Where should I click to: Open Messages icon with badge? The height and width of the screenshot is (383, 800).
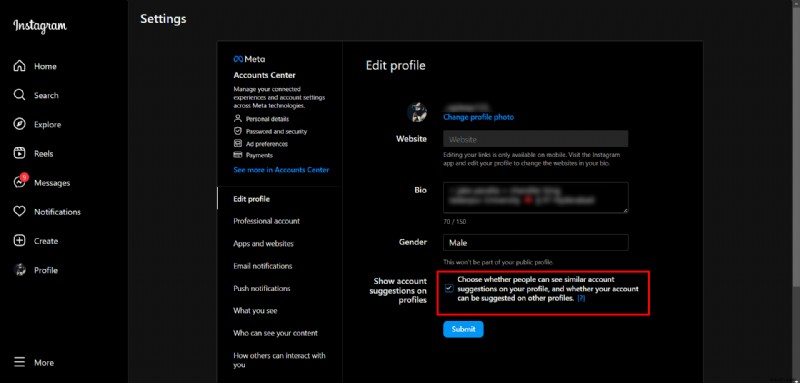coord(19,182)
